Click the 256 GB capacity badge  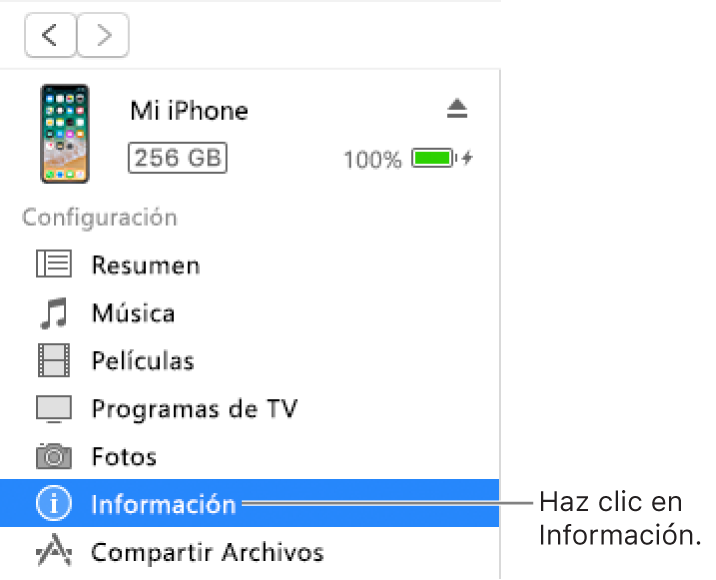(178, 158)
